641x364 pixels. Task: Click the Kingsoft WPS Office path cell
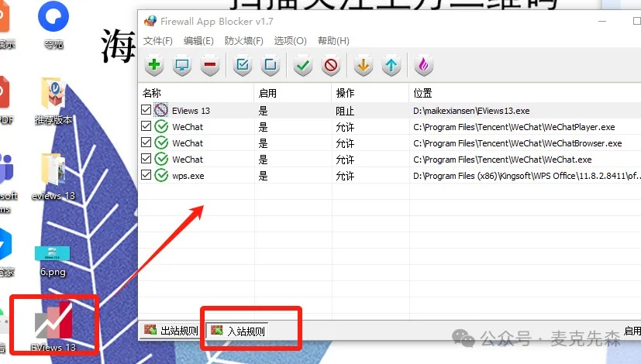point(526,176)
